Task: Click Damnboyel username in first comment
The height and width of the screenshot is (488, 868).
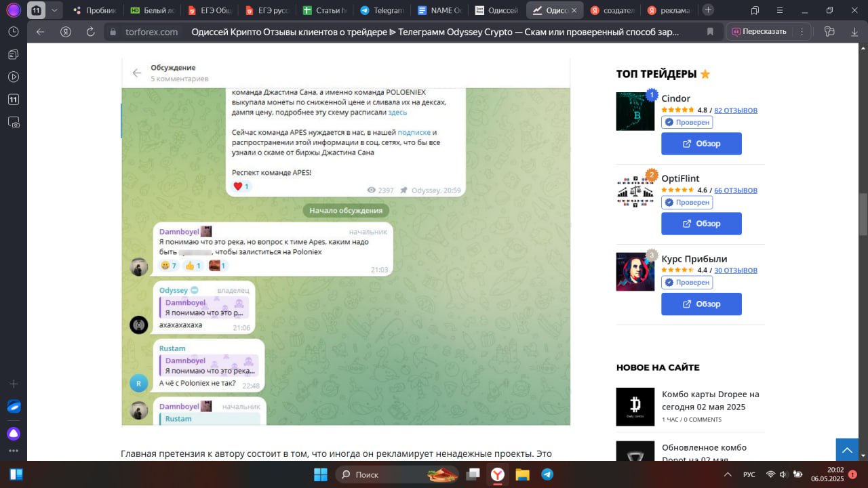Action: (x=179, y=231)
